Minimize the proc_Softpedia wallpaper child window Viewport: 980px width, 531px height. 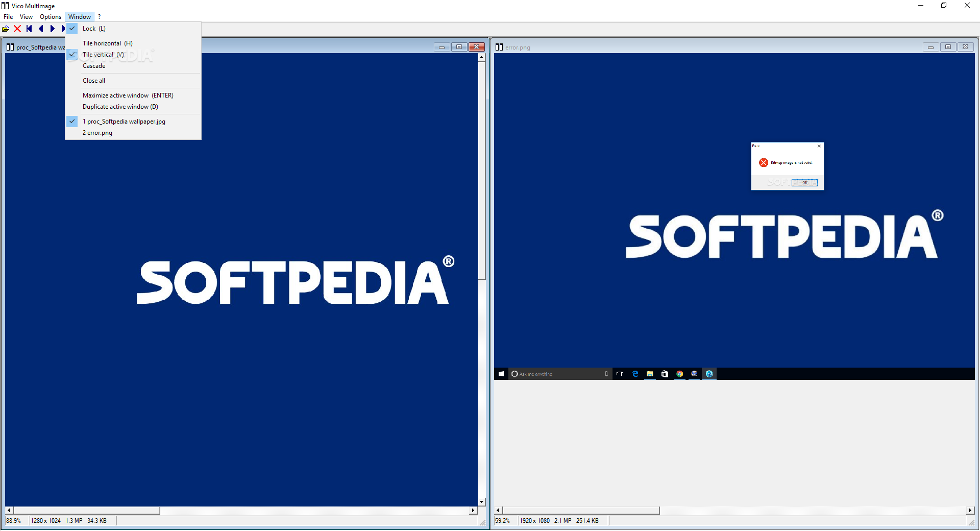point(442,47)
